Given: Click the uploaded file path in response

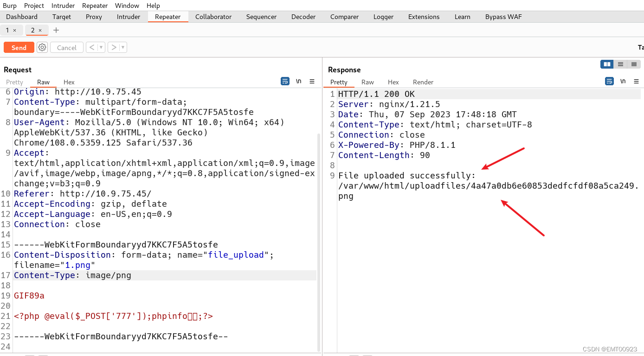Looking at the screenshot, I should (x=489, y=191).
